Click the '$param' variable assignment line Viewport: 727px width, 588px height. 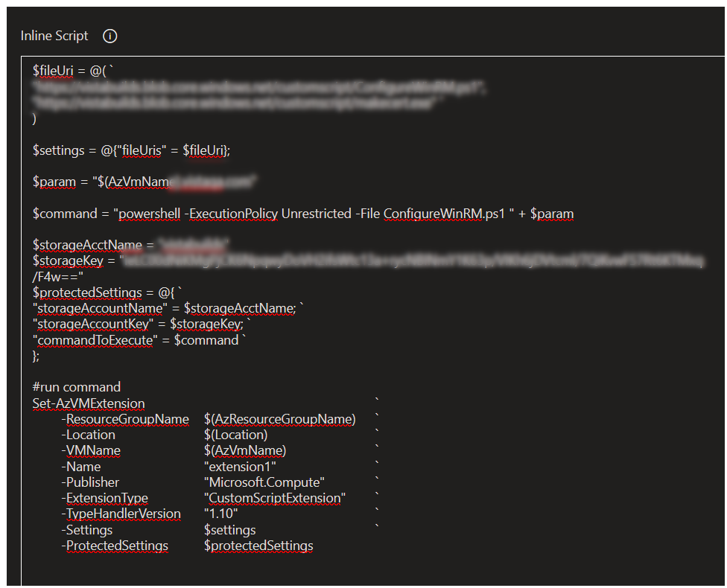coord(145,182)
